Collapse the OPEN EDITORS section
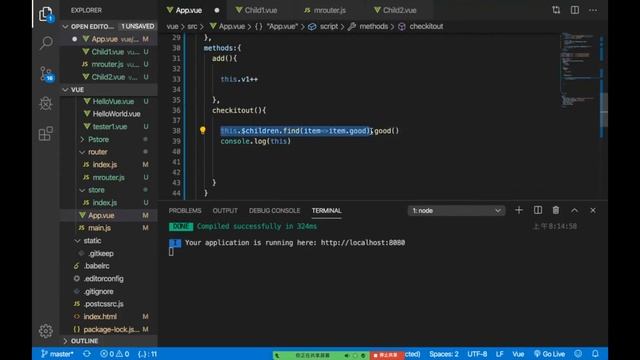The width and height of the screenshot is (640, 360). (x=109, y=26)
